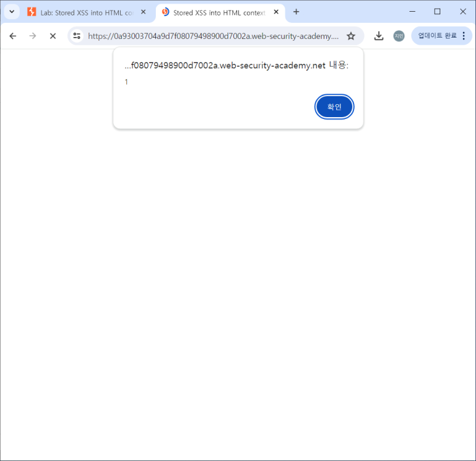
Task: Open a new tab with plus button
Action: [296, 12]
